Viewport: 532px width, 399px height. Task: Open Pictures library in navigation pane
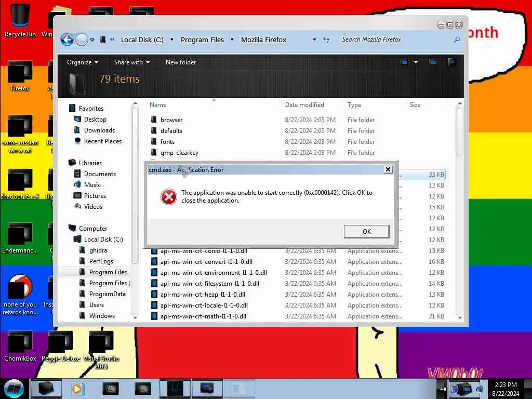pos(95,196)
